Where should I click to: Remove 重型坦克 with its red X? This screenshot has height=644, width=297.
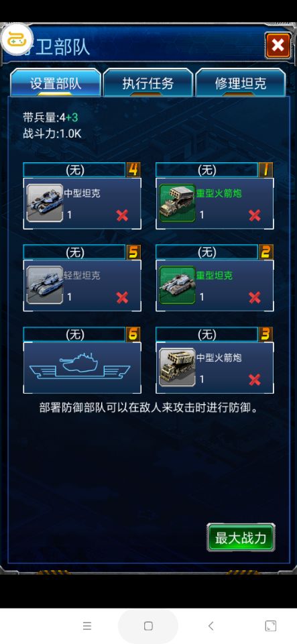[x=255, y=297]
